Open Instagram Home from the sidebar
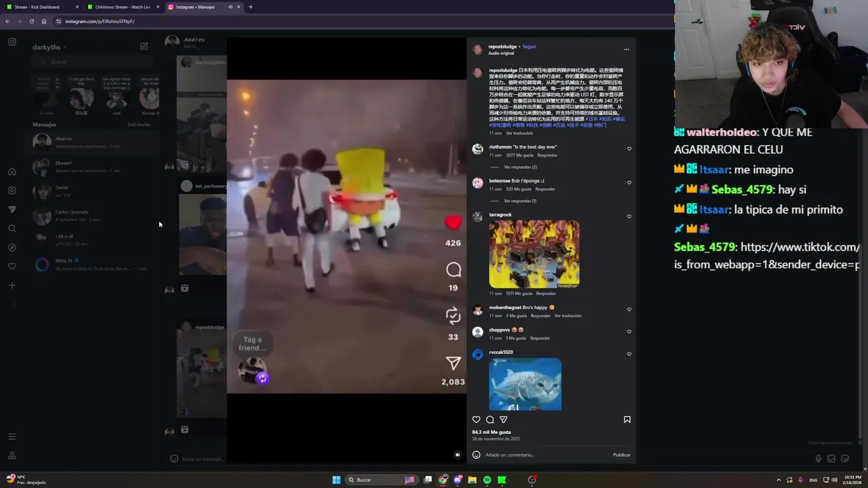The image size is (868, 488). (x=12, y=171)
